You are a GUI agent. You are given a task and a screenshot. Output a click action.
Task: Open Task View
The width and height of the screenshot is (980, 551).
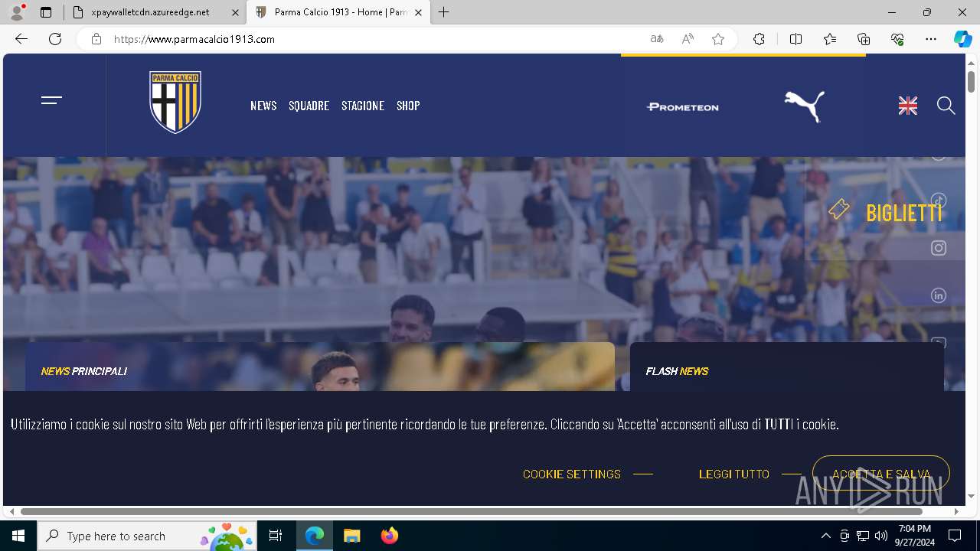click(276, 536)
